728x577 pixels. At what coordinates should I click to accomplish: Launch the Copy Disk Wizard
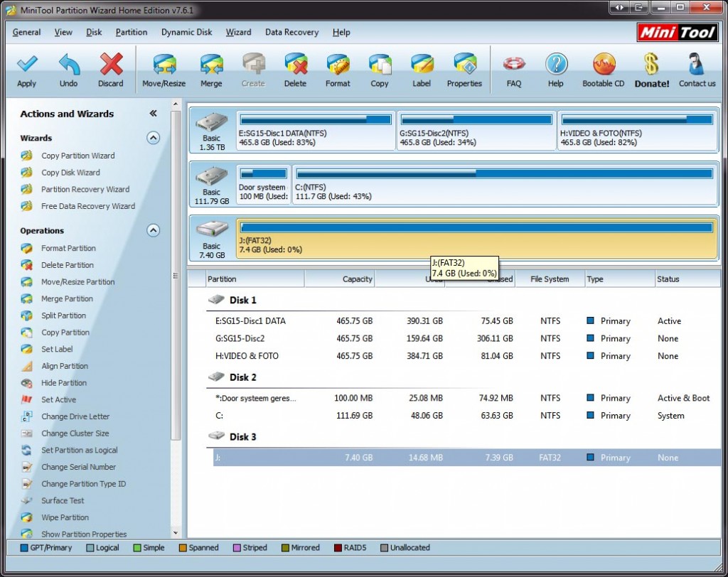pos(70,172)
